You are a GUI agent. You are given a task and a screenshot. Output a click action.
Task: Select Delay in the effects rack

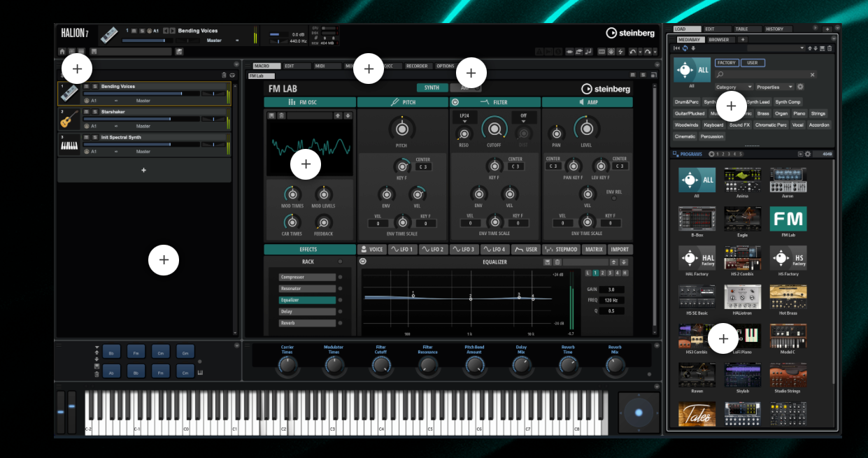(307, 312)
